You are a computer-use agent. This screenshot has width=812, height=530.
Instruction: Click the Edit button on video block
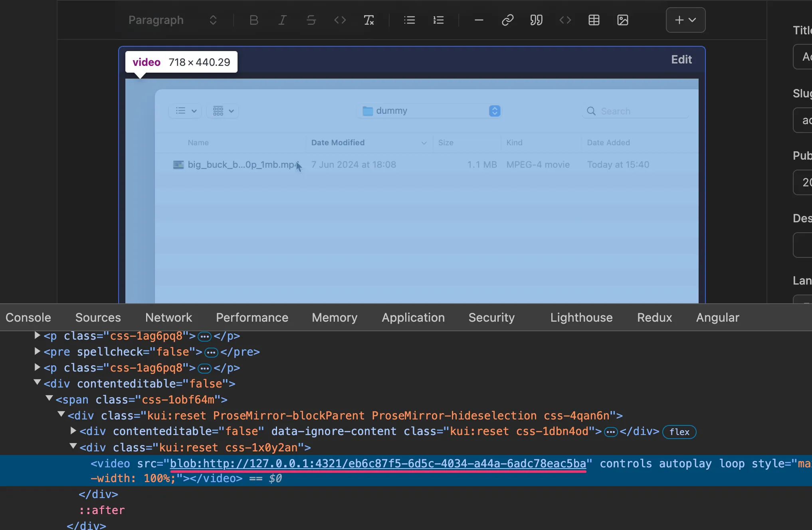pos(681,59)
